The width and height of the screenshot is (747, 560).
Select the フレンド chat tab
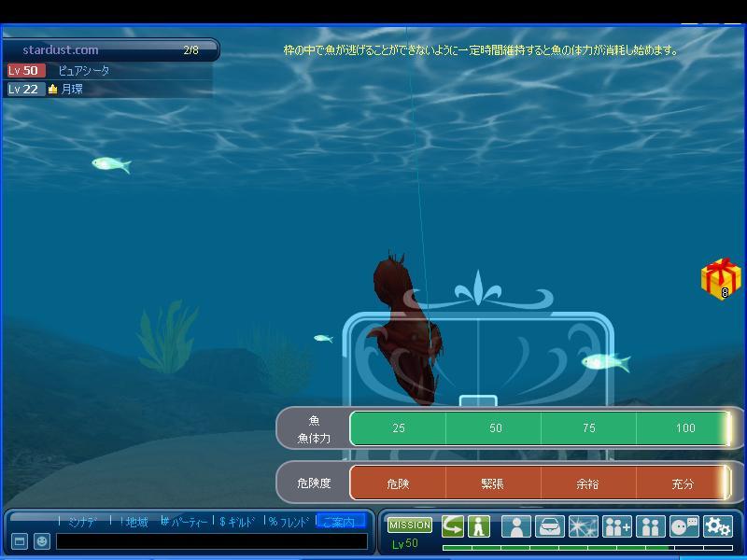click(289, 522)
